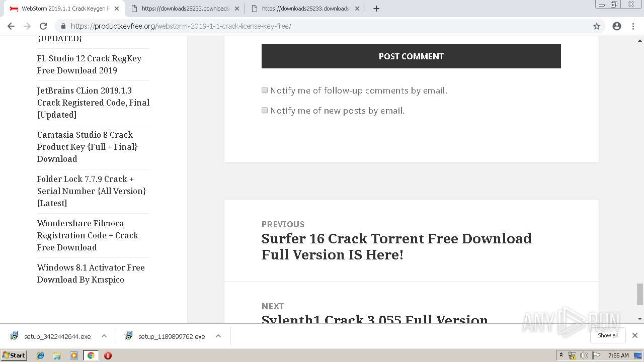The width and height of the screenshot is (644, 362).
Task: Open Folder Lock 7.7.9 Crack link
Action: coord(92,191)
